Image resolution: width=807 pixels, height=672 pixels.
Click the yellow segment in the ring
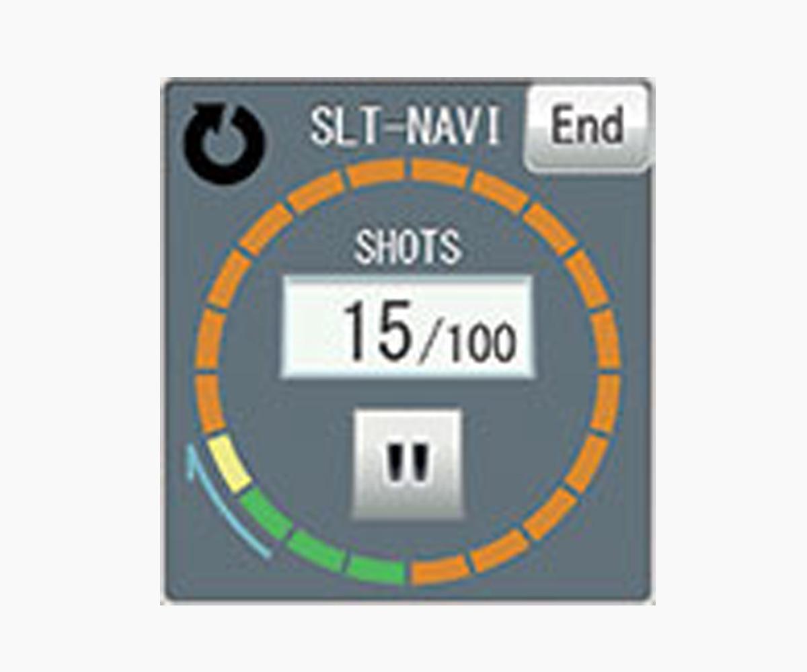tap(229, 464)
